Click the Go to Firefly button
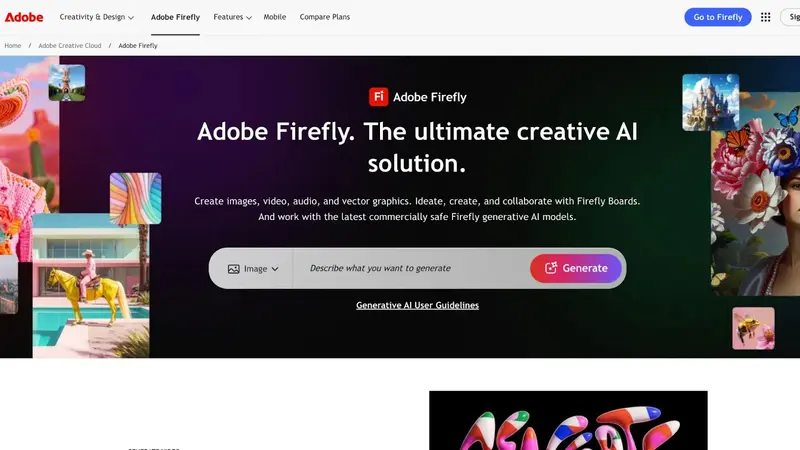The image size is (800, 450). point(717,17)
